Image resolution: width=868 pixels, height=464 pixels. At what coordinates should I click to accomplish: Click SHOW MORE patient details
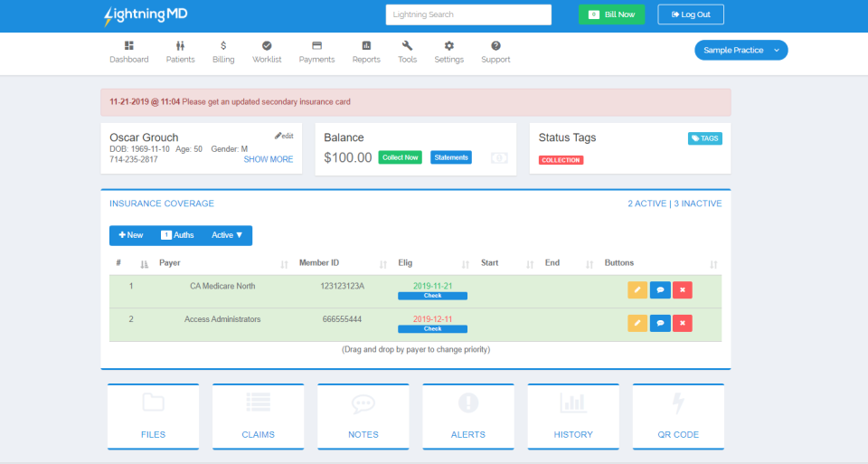click(x=269, y=159)
